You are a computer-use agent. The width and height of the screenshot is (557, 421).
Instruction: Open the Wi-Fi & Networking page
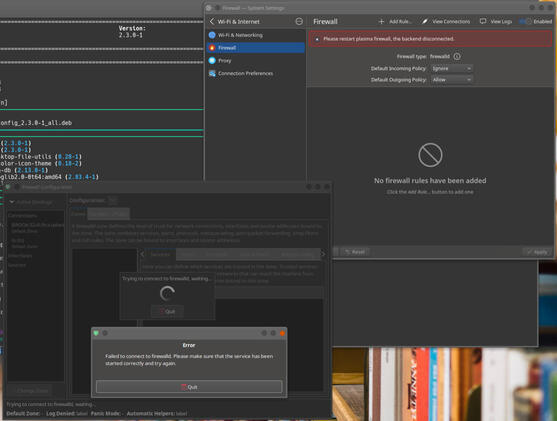point(255,35)
